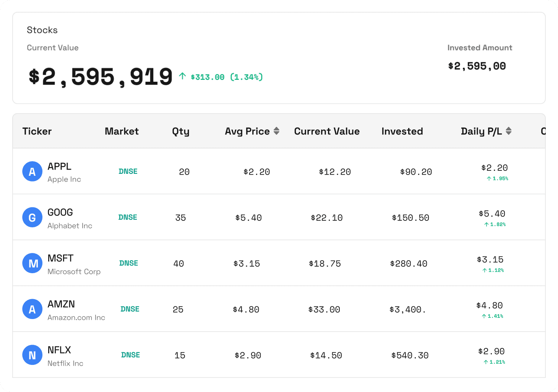Image resolution: width=558 pixels, height=392 pixels.
Task: Open the Daily P/L sort control
Action: pyautogui.click(x=509, y=131)
